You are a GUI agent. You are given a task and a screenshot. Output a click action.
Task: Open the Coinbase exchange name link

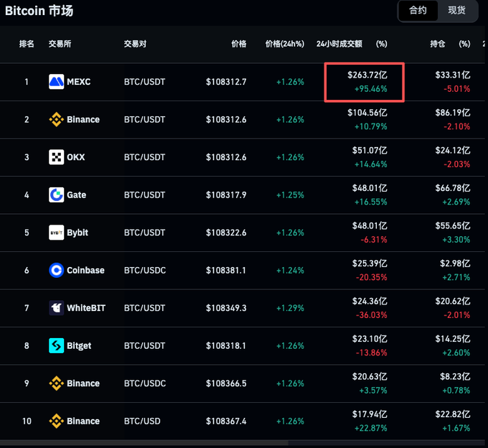click(85, 270)
